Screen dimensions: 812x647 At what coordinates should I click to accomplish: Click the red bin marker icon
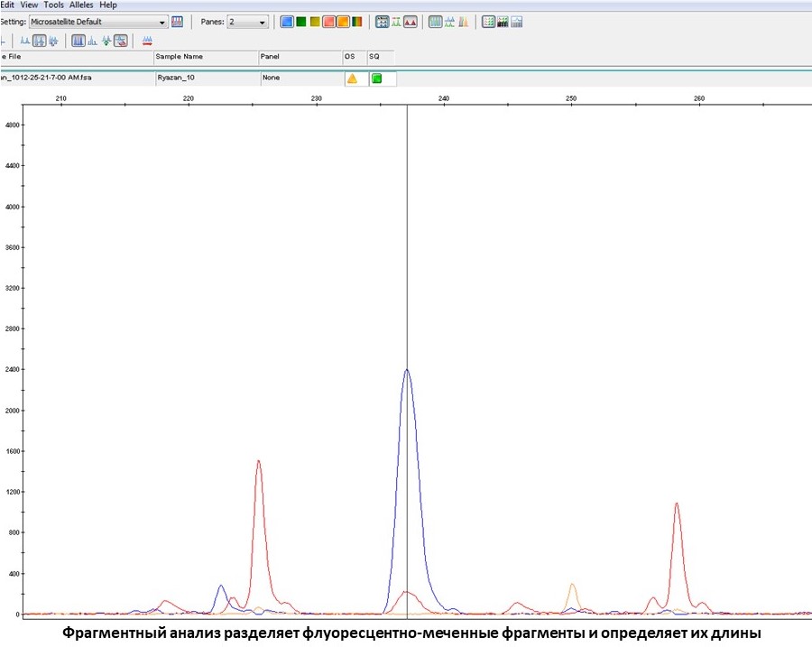tap(147, 41)
